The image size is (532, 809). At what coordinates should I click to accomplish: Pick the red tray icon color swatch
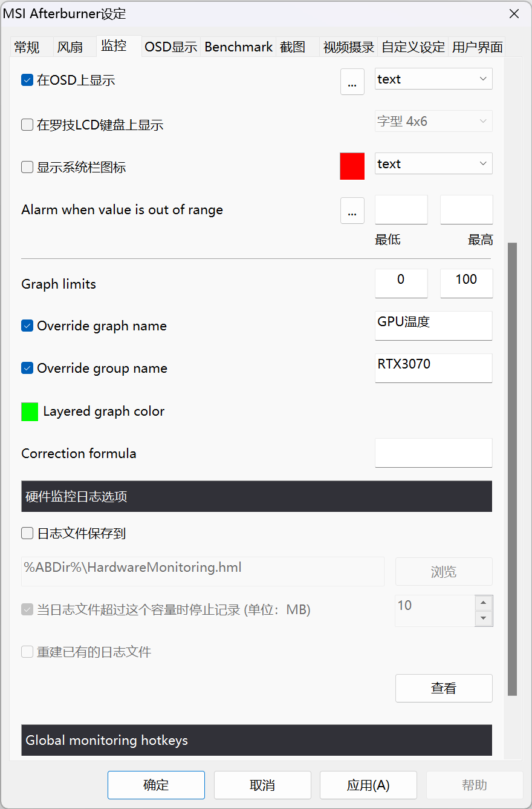tap(352, 166)
